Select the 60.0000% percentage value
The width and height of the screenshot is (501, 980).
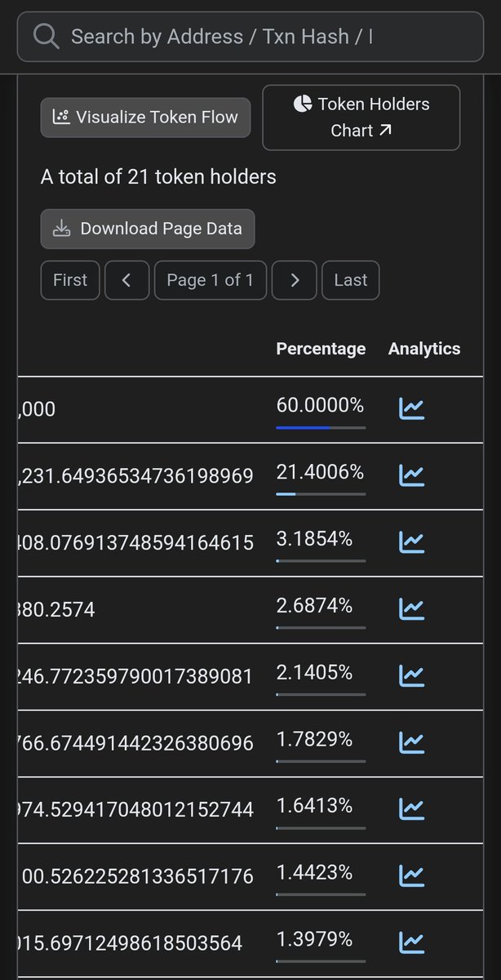[x=320, y=405]
